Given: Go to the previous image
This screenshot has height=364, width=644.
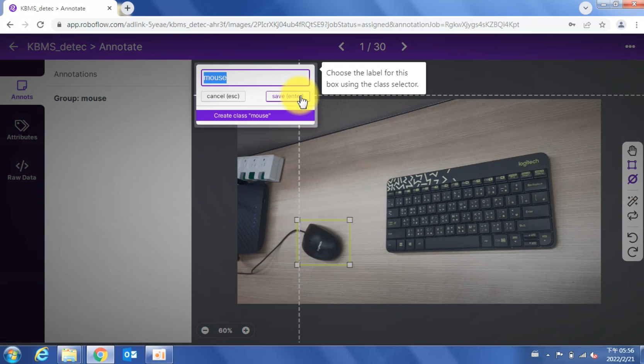Looking at the screenshot, I should coord(342,47).
